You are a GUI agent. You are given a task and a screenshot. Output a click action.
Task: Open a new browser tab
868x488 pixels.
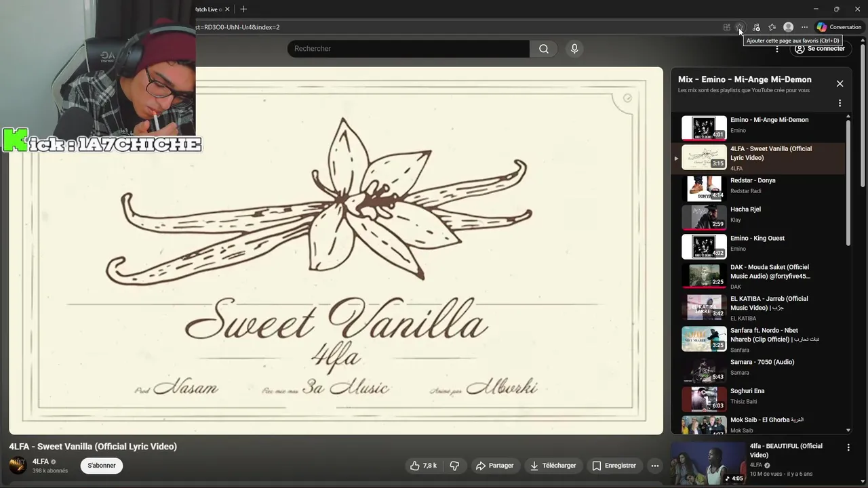tap(243, 9)
